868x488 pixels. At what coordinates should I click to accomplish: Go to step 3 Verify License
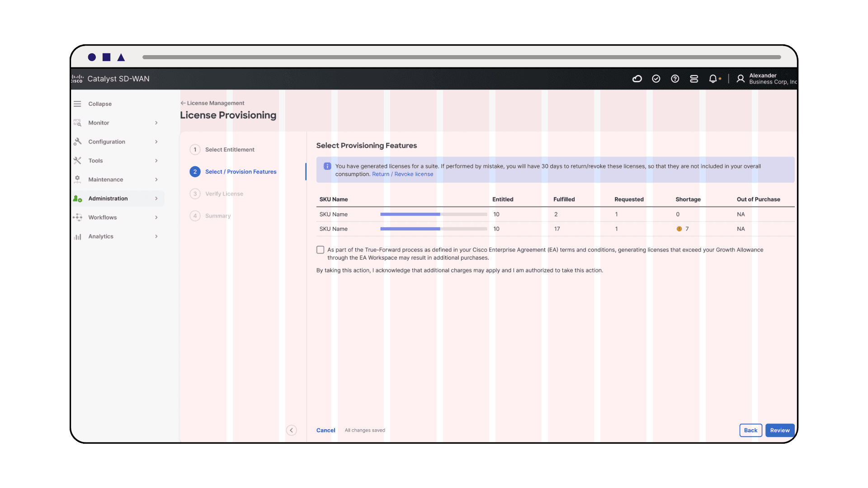[x=217, y=194]
